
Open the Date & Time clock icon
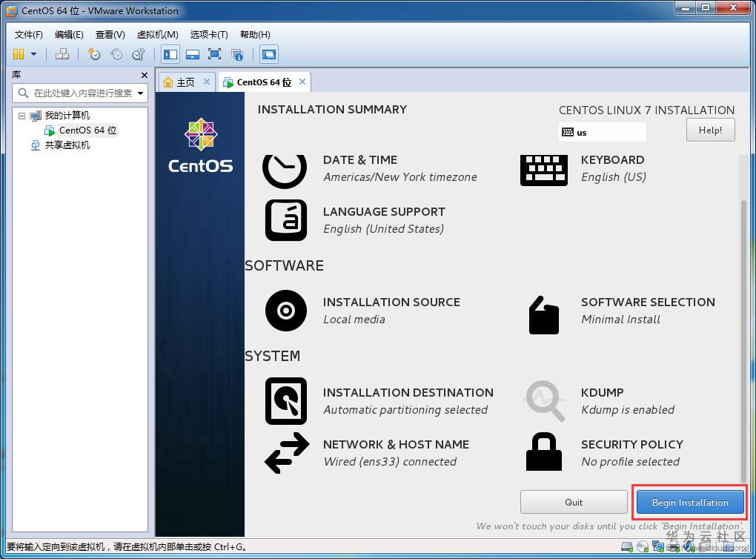click(x=285, y=171)
